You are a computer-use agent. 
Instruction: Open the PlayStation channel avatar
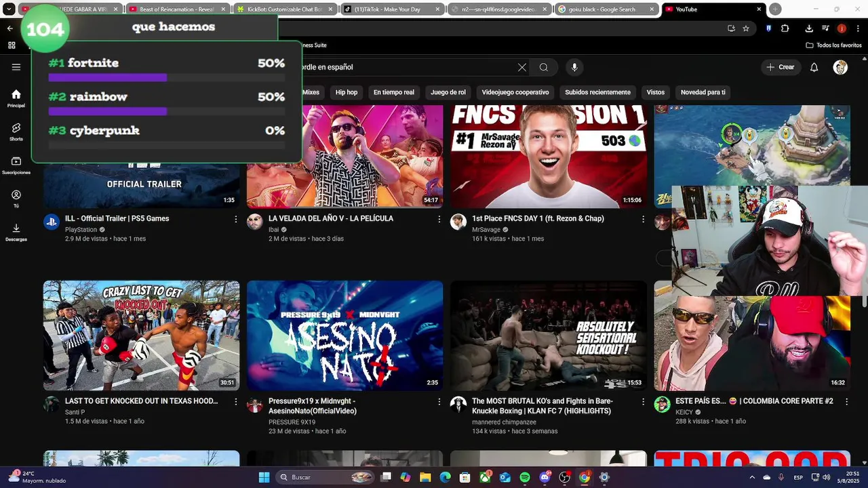pyautogui.click(x=52, y=222)
